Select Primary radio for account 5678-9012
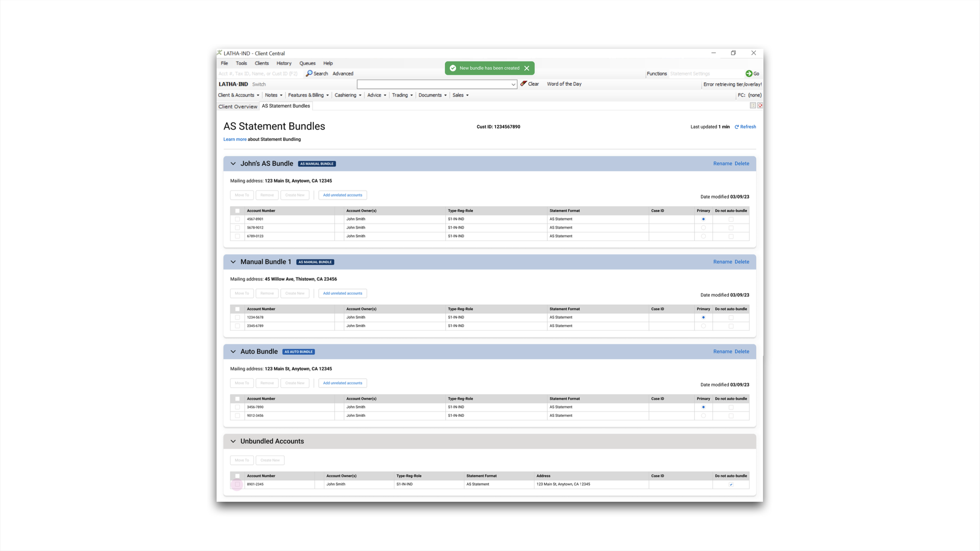 point(703,227)
